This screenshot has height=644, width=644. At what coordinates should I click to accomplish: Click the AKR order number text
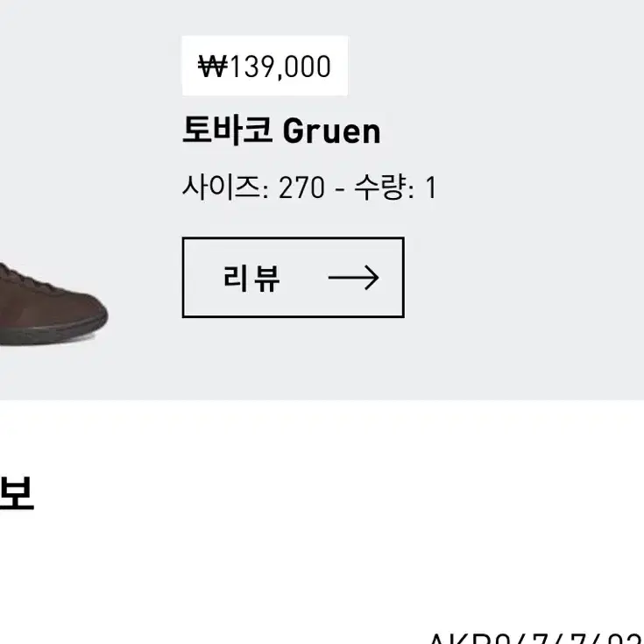pyautogui.click(x=536, y=640)
